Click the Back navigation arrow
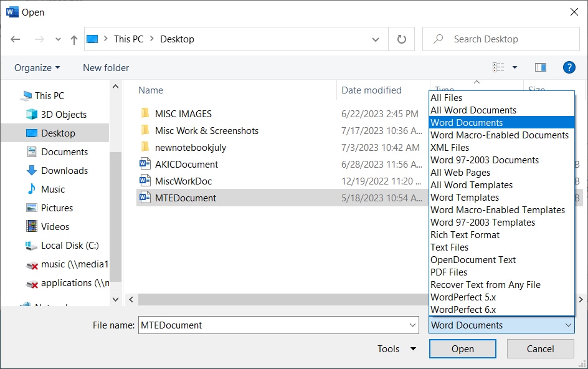 pyautogui.click(x=15, y=39)
